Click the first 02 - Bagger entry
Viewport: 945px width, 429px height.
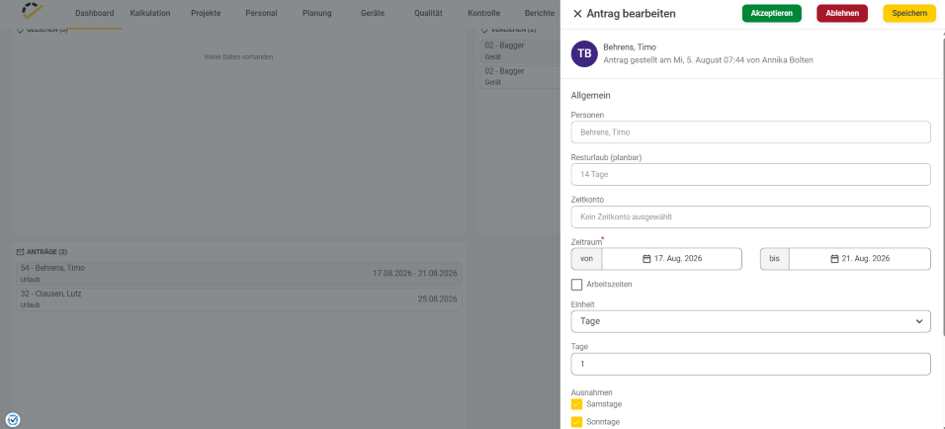coord(522,50)
